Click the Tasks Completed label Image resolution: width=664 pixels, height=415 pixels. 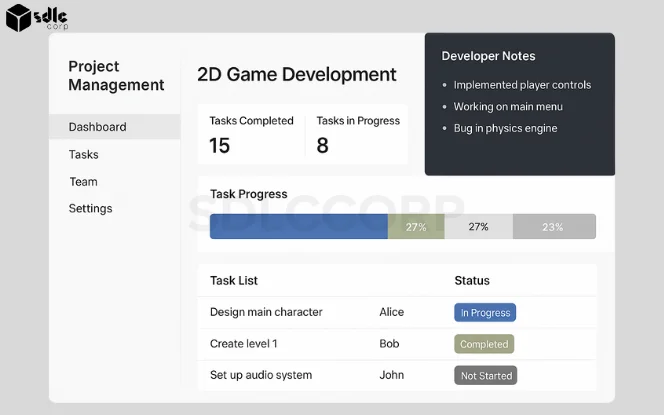coord(251,121)
